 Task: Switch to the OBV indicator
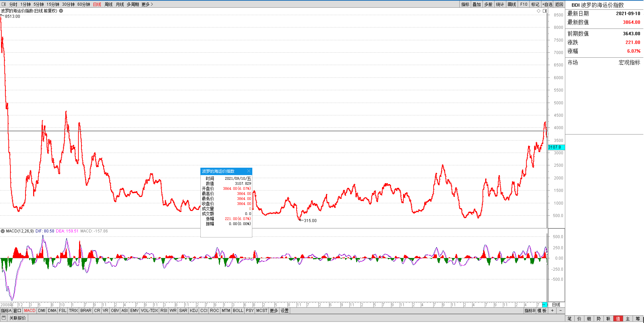click(x=115, y=311)
